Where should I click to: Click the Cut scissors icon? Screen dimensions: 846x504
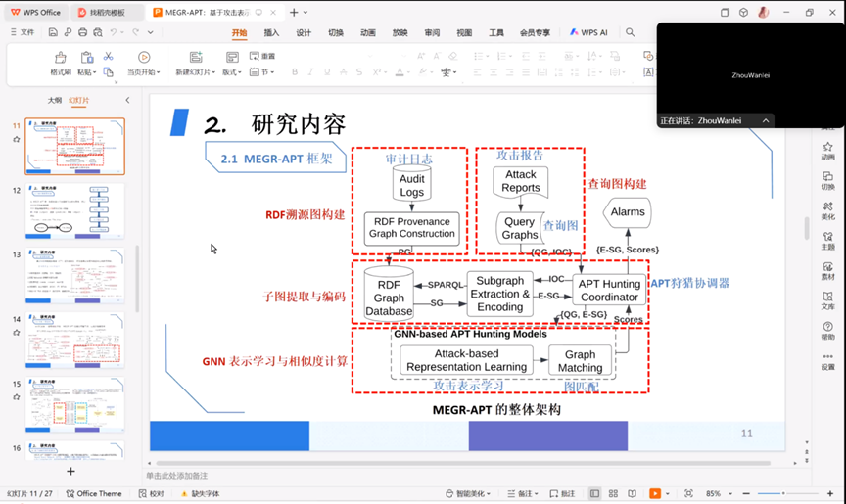[x=108, y=56]
